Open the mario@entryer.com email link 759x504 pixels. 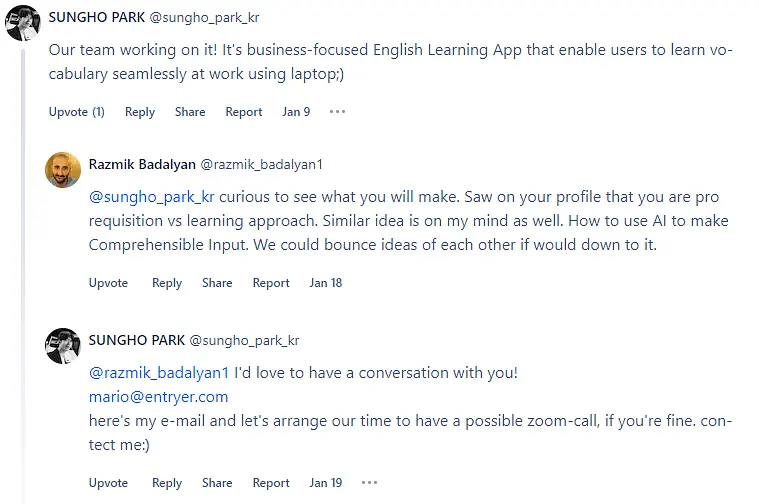click(x=158, y=397)
